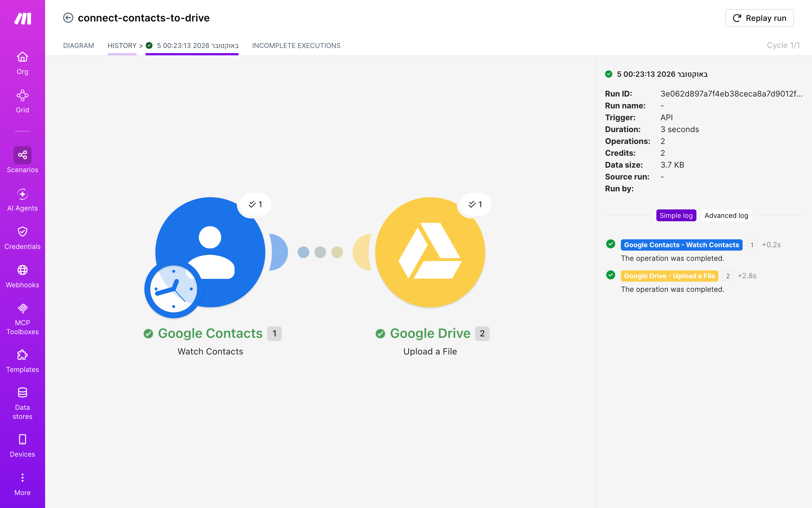Screen dimensions: 812x508
Task: Click the +0.2s timing next to Watch Contacts
Action: [771, 245]
